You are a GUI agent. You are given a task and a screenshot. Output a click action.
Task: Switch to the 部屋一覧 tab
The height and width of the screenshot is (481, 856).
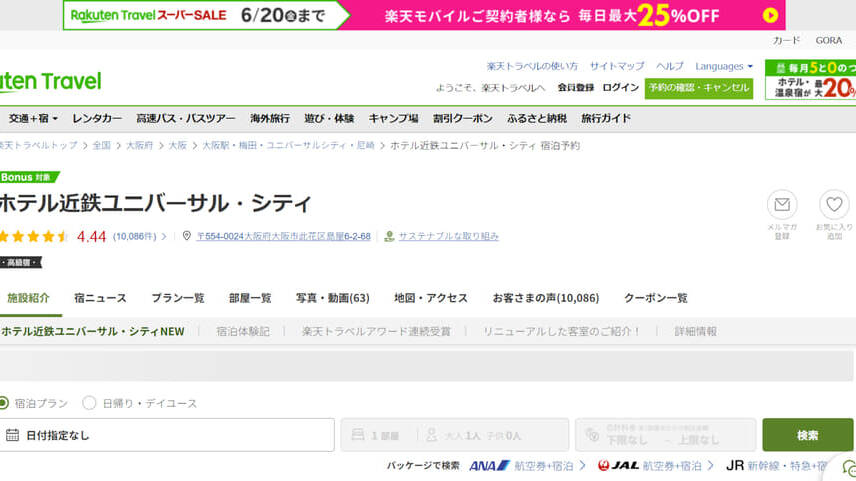tap(250, 298)
